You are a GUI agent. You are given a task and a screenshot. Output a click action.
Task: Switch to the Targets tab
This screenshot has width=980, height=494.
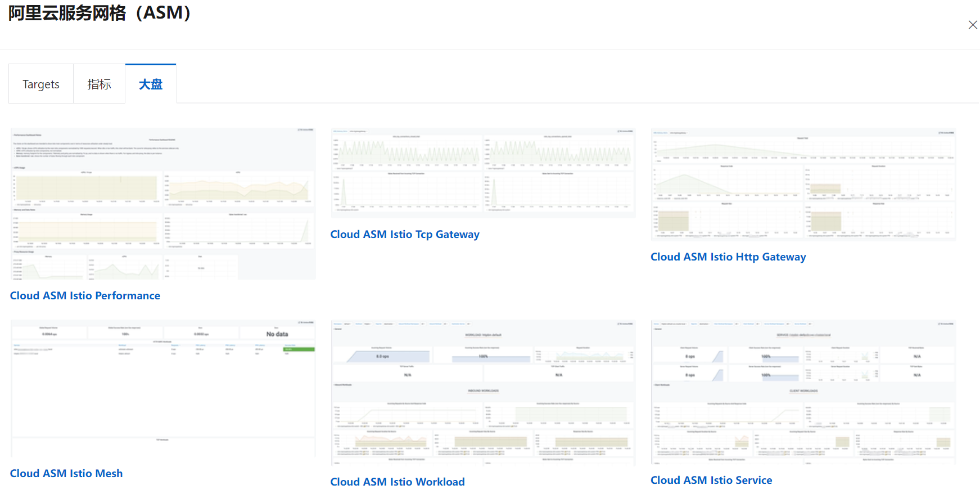[x=41, y=84]
